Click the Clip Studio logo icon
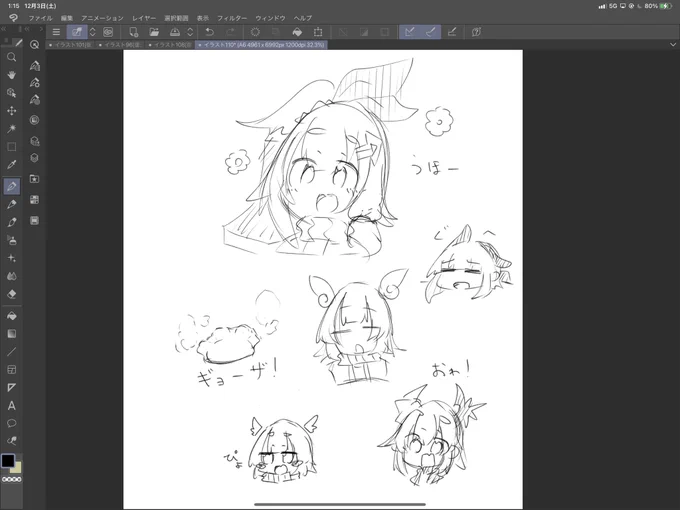The image size is (680, 510). coord(13,18)
